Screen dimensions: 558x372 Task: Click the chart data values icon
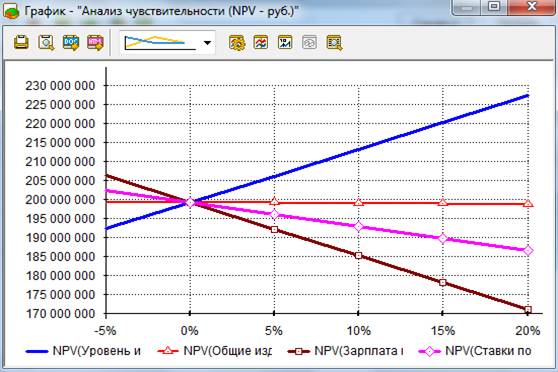click(285, 42)
